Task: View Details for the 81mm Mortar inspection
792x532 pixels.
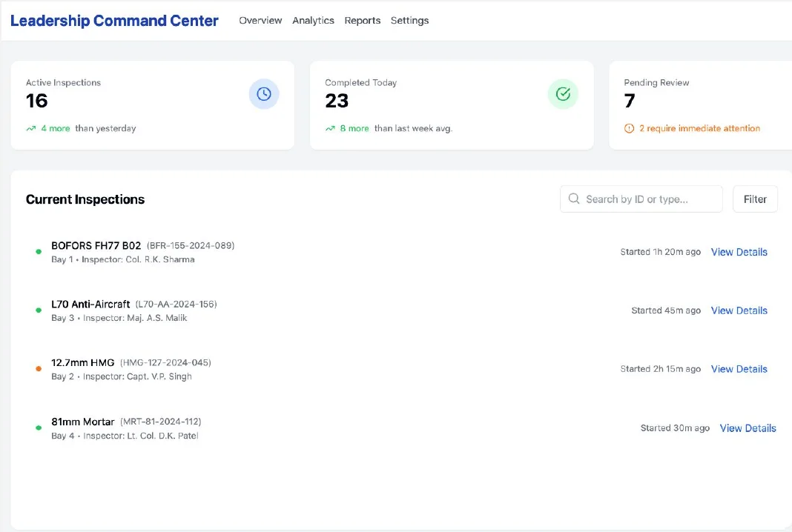Action: tap(748, 428)
